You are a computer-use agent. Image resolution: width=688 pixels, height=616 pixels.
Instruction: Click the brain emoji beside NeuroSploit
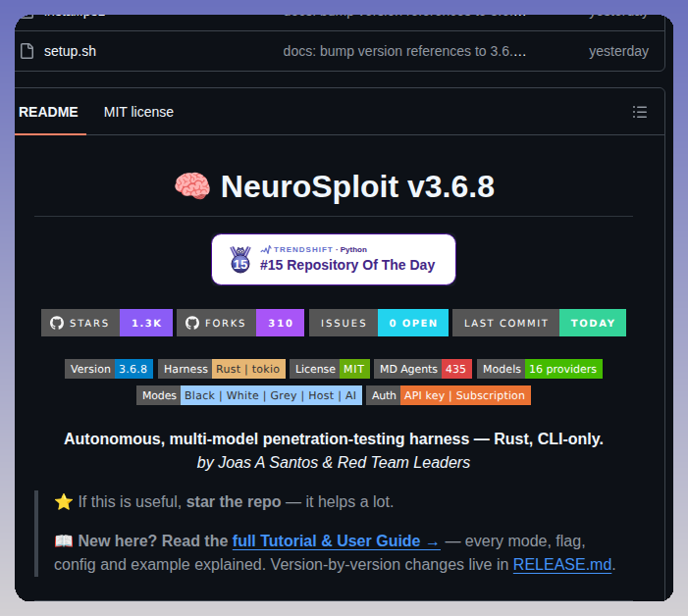[x=192, y=186]
